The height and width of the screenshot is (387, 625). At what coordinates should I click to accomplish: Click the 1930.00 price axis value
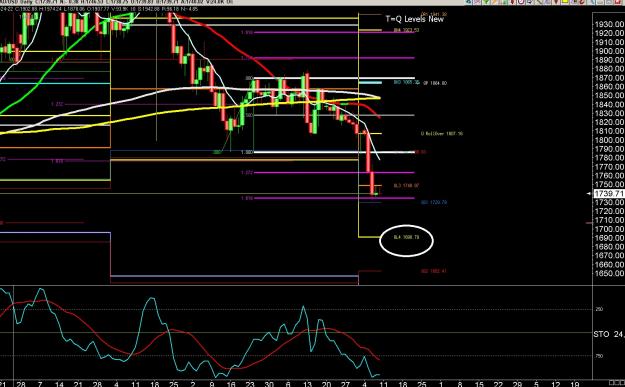click(x=609, y=24)
